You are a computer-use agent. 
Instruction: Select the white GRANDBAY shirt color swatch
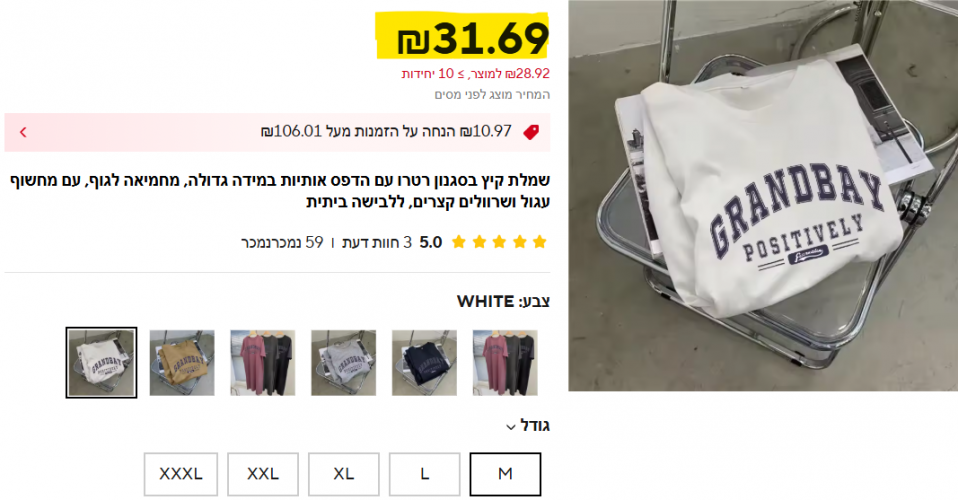pos(101,362)
